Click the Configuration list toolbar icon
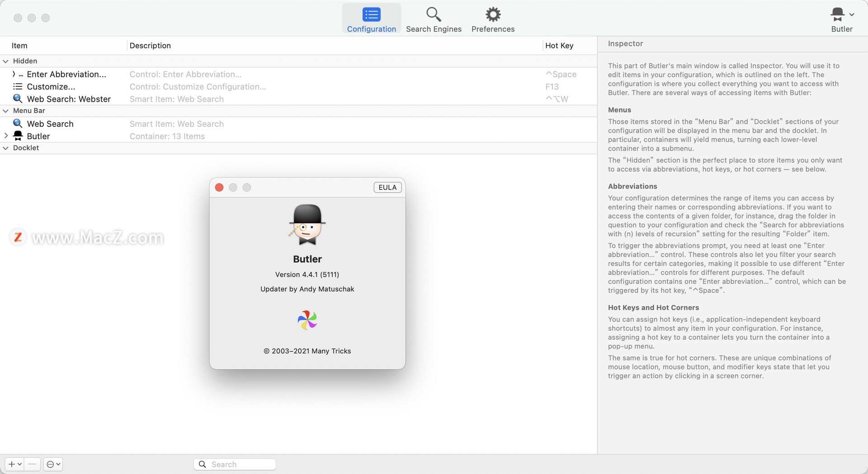This screenshot has height=474, width=868. [x=371, y=14]
